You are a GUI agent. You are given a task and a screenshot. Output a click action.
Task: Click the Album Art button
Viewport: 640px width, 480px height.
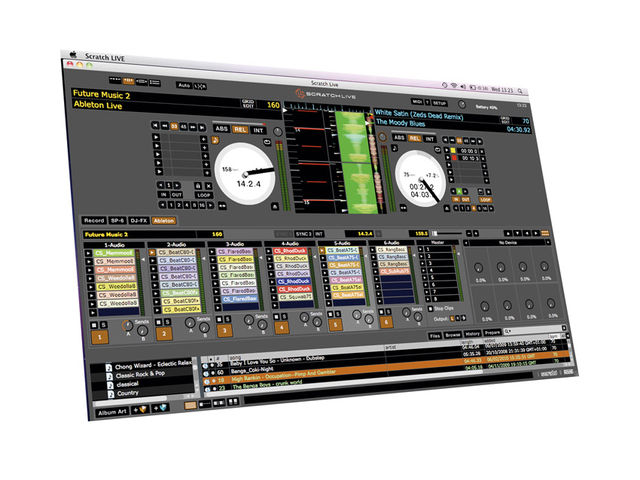point(112,412)
